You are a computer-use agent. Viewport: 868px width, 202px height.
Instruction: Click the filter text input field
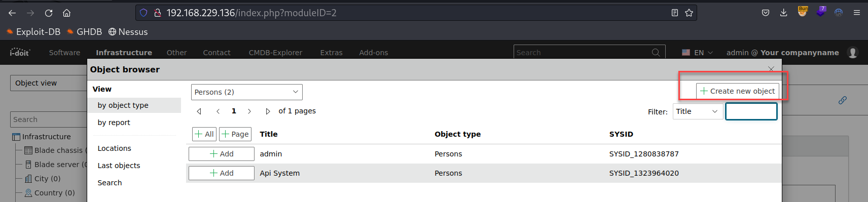[751, 111]
